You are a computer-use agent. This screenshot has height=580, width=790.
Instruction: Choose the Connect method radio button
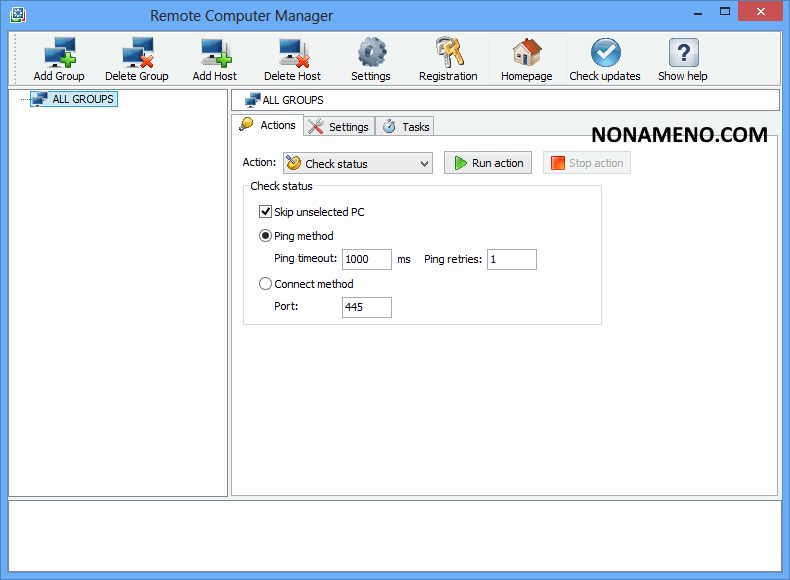click(x=266, y=284)
